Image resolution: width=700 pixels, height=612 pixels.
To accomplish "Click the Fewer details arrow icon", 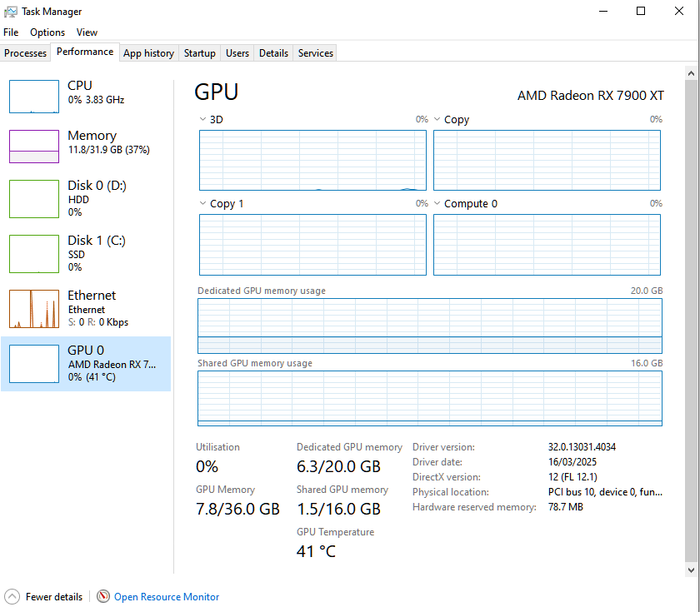I will point(12,596).
